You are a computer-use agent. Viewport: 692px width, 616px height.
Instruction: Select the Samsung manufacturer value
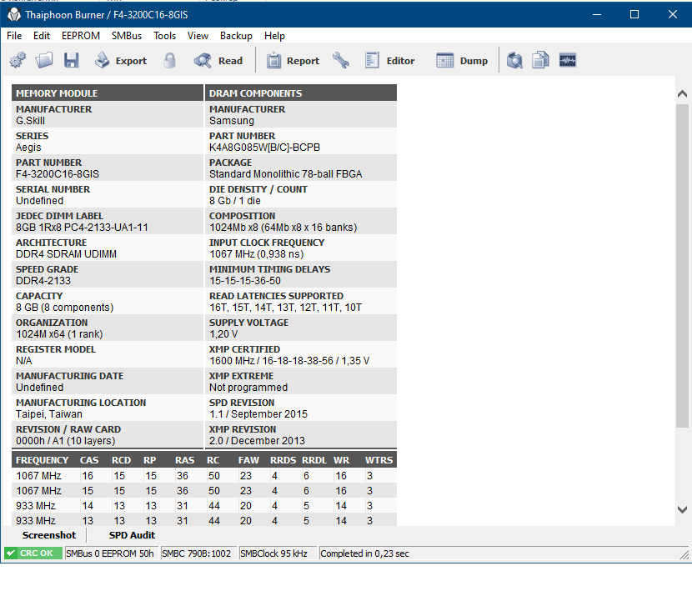pos(232,121)
